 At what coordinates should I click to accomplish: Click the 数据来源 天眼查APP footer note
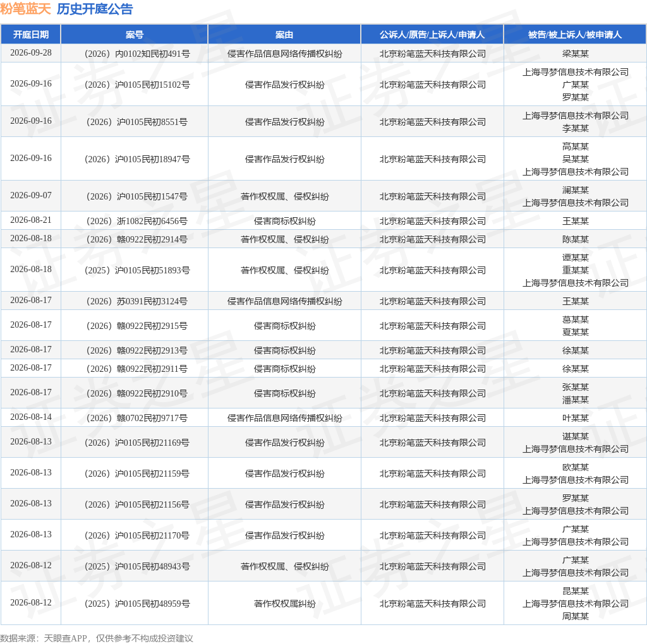click(x=97, y=638)
